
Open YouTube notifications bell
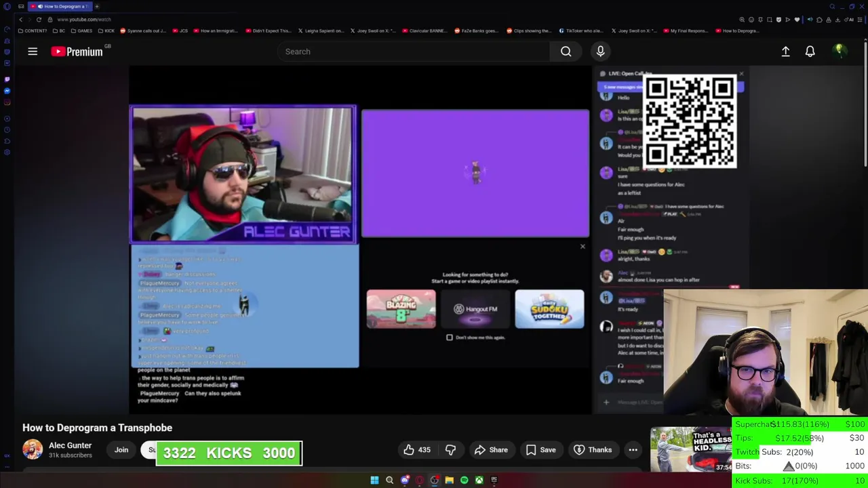pyautogui.click(x=810, y=52)
